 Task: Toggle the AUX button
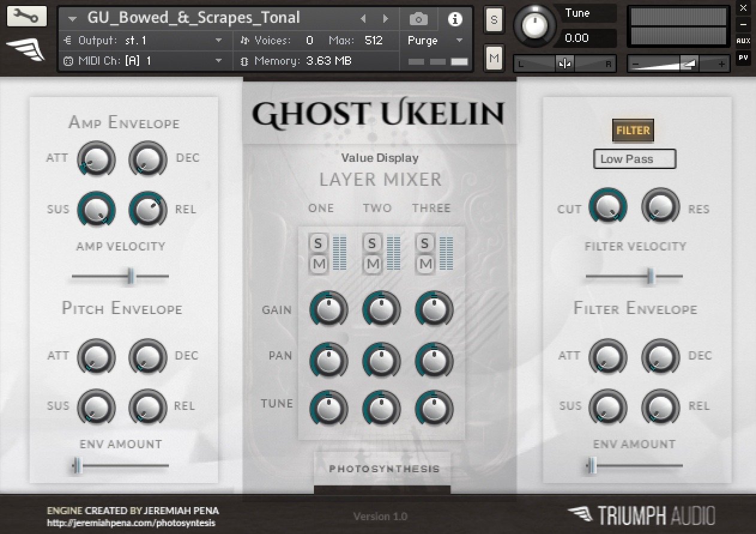coord(743,41)
